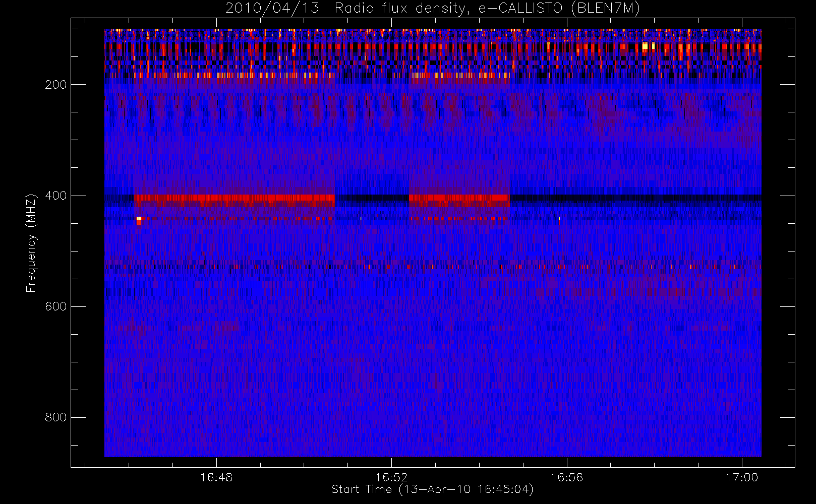This screenshot has width=816, height=504.
Task: Click the 600 frequency tick label
Action: [x=55, y=306]
